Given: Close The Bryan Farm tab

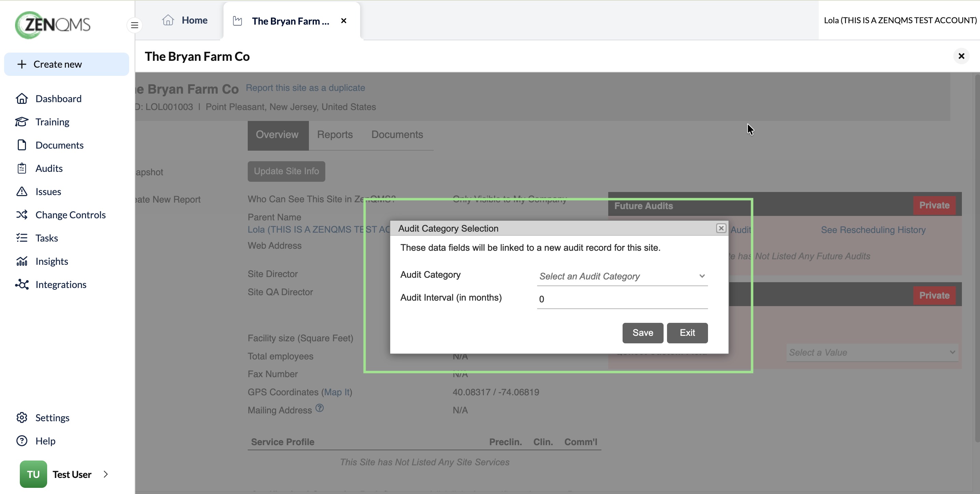Looking at the screenshot, I should point(343,21).
